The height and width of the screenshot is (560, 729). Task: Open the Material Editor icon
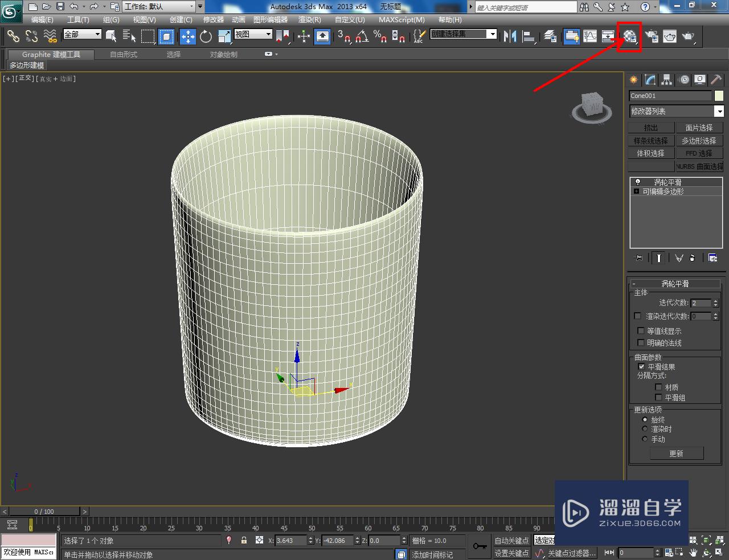pos(629,36)
